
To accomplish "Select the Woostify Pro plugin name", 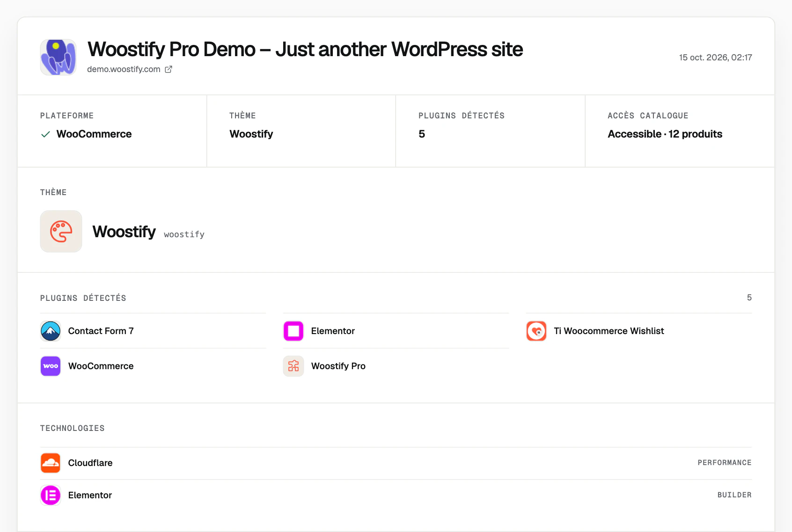I will [x=338, y=366].
